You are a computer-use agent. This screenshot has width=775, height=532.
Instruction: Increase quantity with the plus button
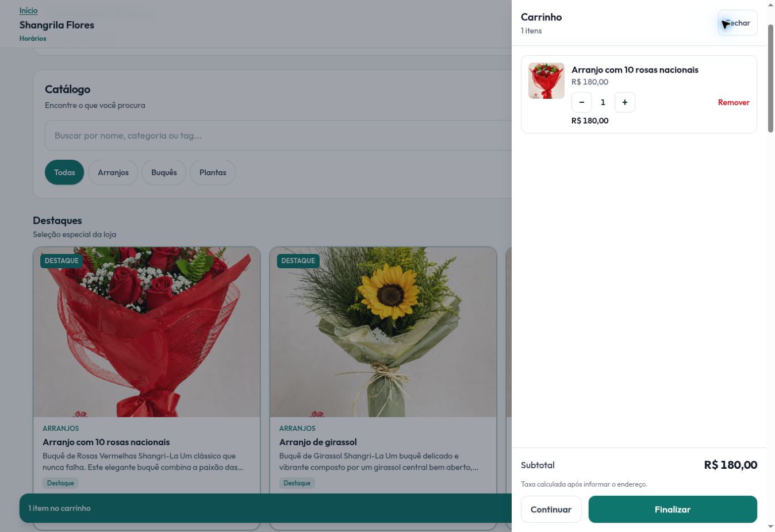pos(625,102)
